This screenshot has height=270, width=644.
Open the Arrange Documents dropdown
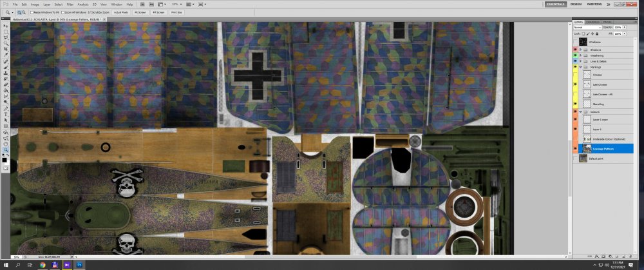(x=190, y=4)
